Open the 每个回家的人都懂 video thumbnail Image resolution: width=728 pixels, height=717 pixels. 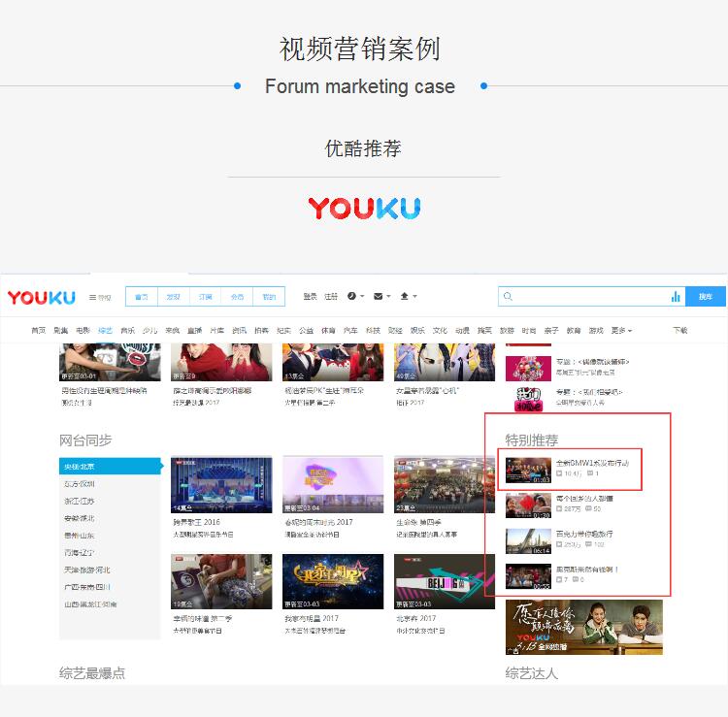tap(528, 505)
